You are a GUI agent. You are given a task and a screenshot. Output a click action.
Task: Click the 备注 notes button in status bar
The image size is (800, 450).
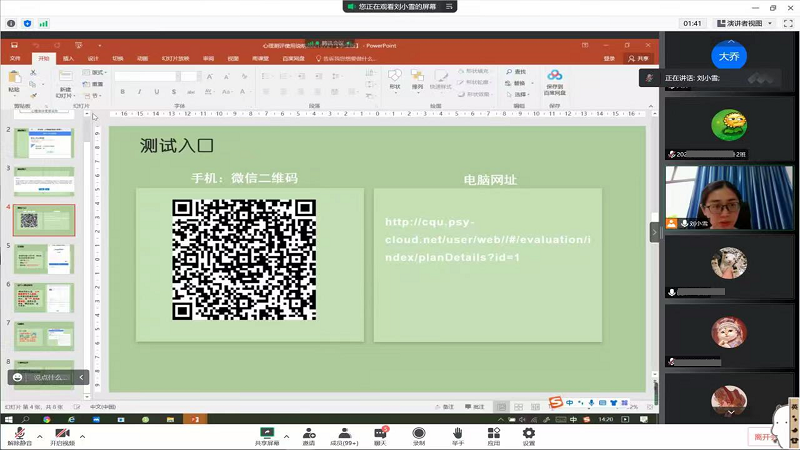click(x=444, y=407)
